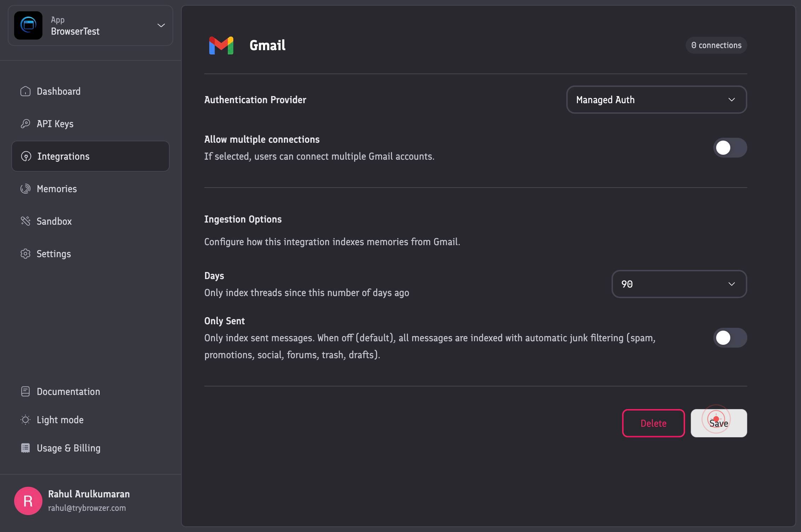This screenshot has height=532, width=801.
Task: Click the Save button
Action: (x=719, y=423)
